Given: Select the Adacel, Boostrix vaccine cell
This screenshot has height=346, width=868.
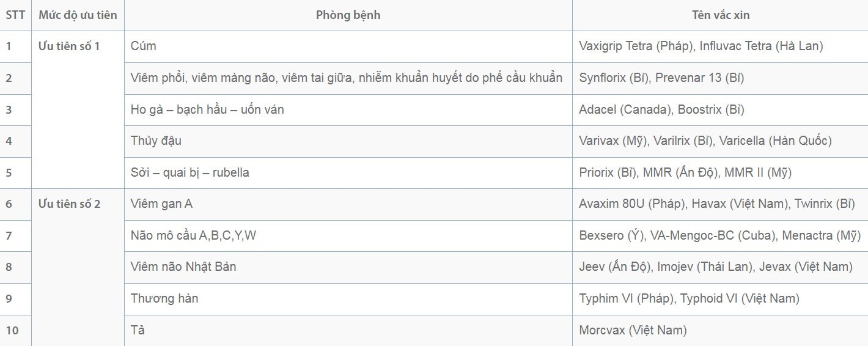Looking at the screenshot, I should tap(720, 110).
